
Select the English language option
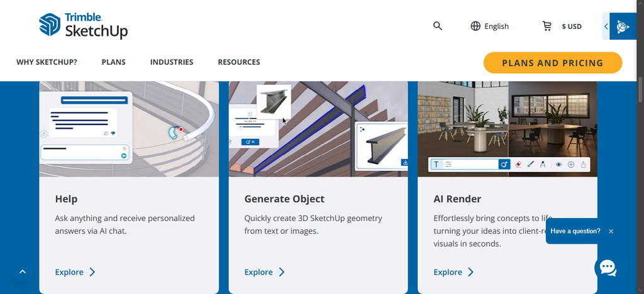click(497, 26)
